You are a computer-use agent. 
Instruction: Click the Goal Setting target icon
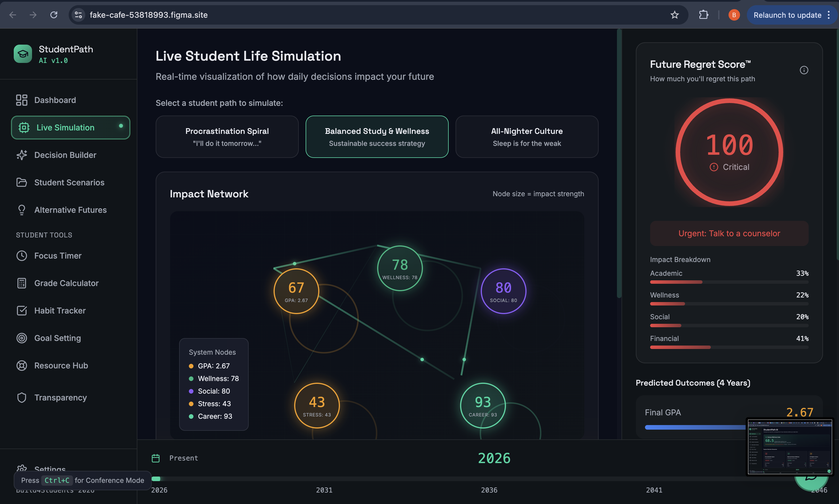click(x=22, y=338)
